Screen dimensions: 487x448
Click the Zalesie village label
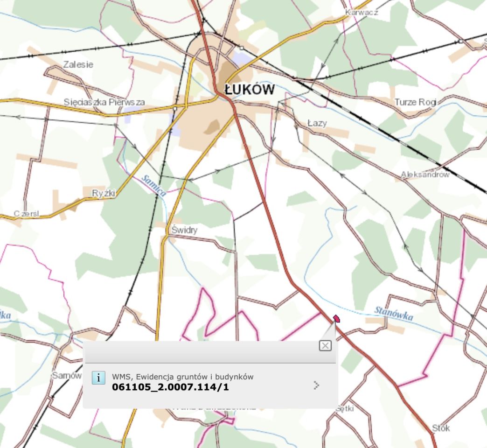tap(78, 64)
